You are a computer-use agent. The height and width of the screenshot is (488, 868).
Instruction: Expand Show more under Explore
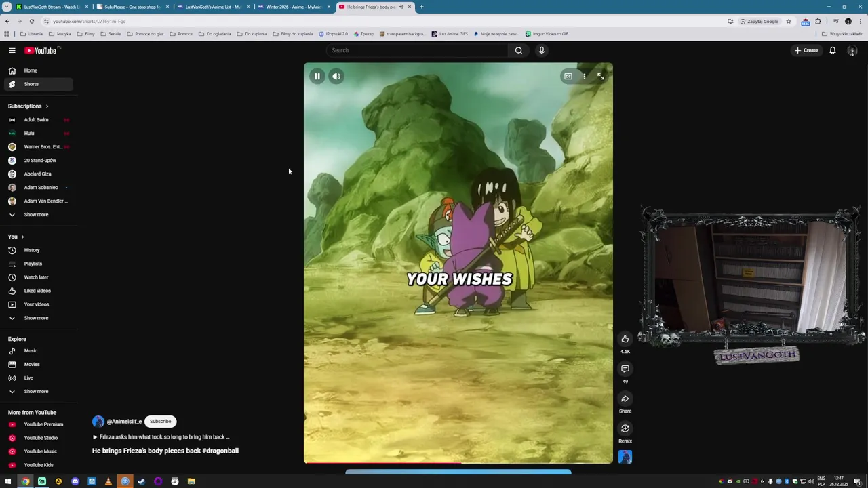38,392
